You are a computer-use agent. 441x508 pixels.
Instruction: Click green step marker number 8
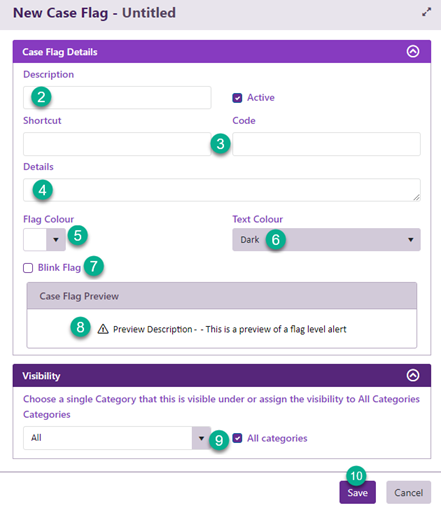coord(80,327)
